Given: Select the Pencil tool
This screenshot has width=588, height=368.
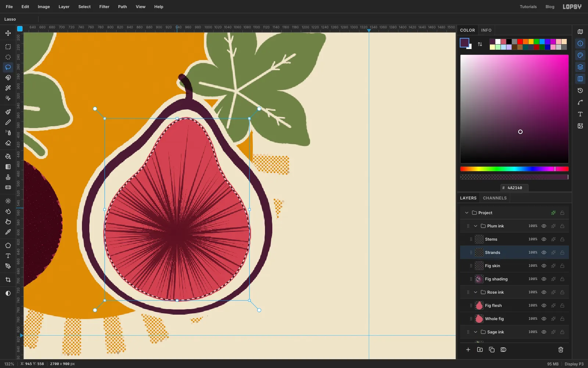Looking at the screenshot, I should pyautogui.click(x=8, y=122).
